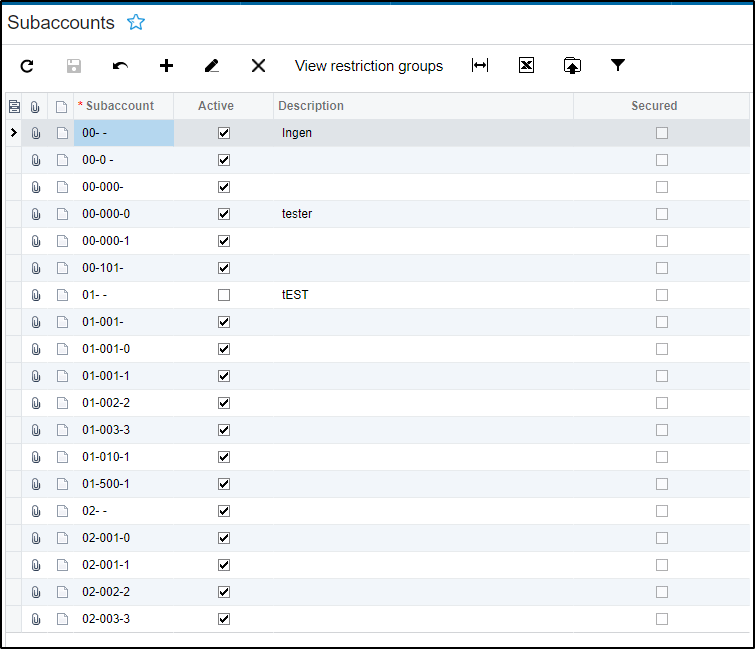Select subaccount cell 01-002-2
Image resolution: width=755 pixels, height=649 pixels.
pyautogui.click(x=124, y=403)
